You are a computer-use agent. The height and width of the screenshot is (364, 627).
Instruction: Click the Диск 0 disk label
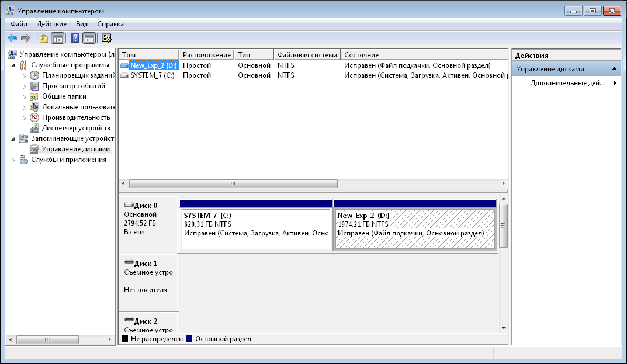point(145,206)
